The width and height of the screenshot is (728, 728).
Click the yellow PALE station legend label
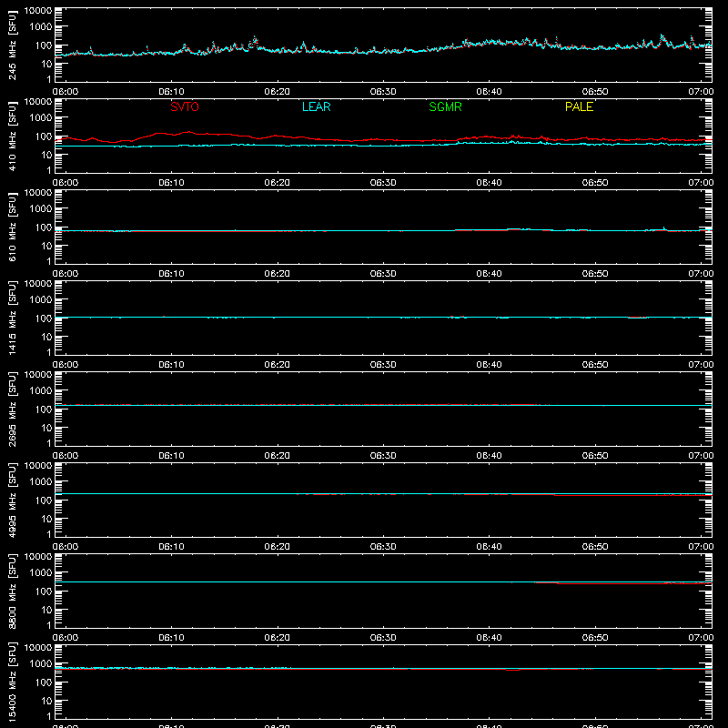pos(579,106)
